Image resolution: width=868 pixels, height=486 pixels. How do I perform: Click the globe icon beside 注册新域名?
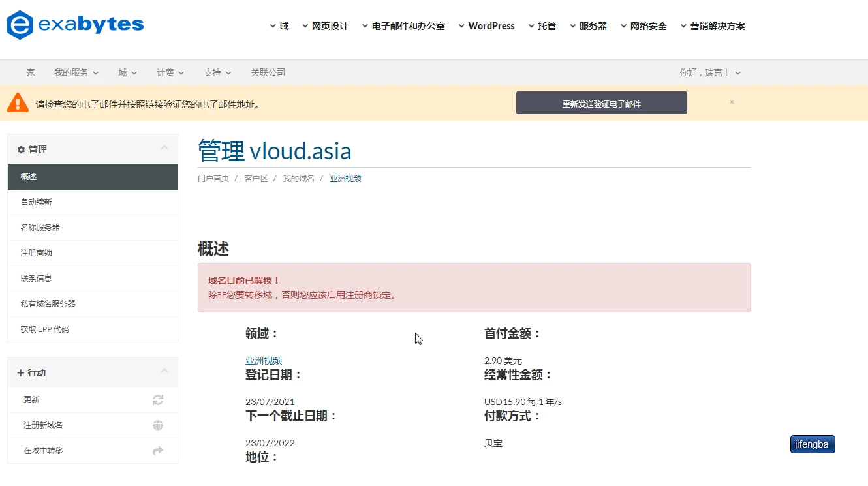pos(158,425)
